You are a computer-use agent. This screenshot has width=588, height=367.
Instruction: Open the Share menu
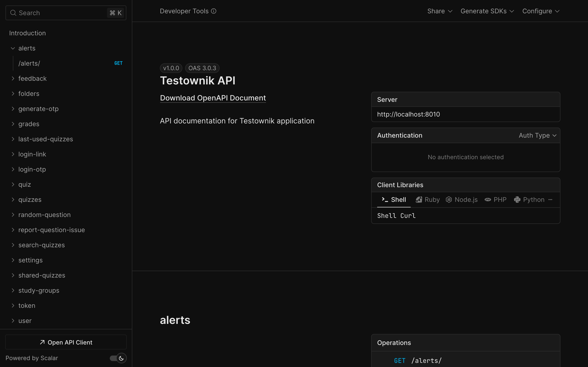click(x=439, y=11)
